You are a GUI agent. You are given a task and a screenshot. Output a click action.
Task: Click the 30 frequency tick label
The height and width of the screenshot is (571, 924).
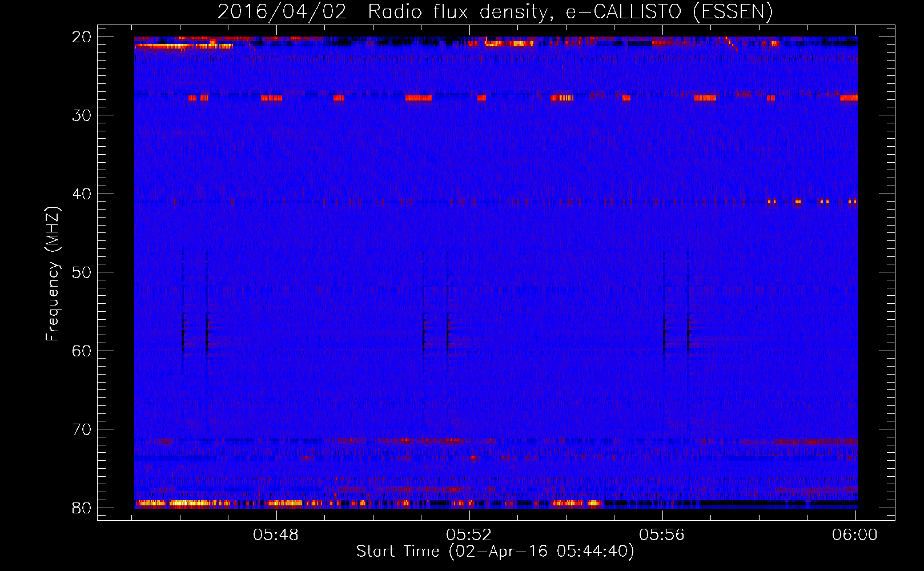pyautogui.click(x=82, y=115)
